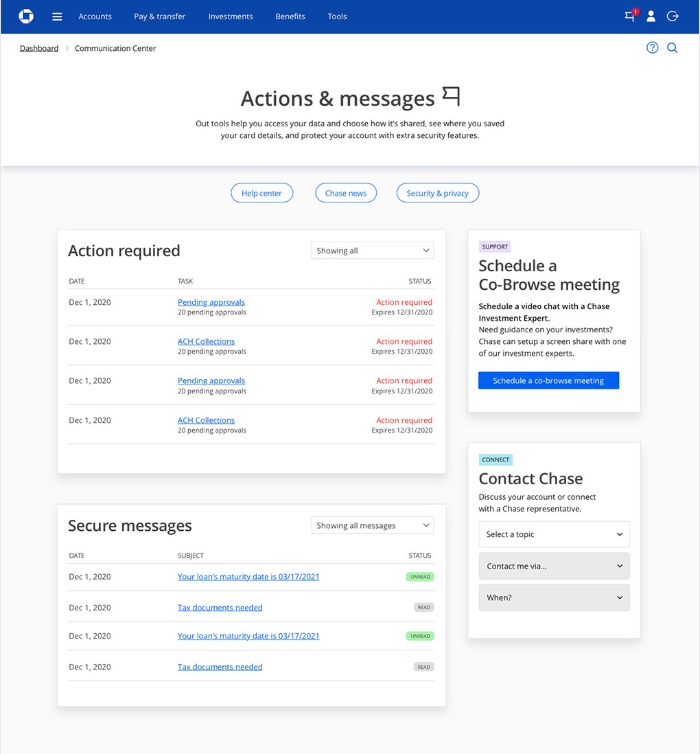Click Communication Center breadcrumb text

click(115, 48)
